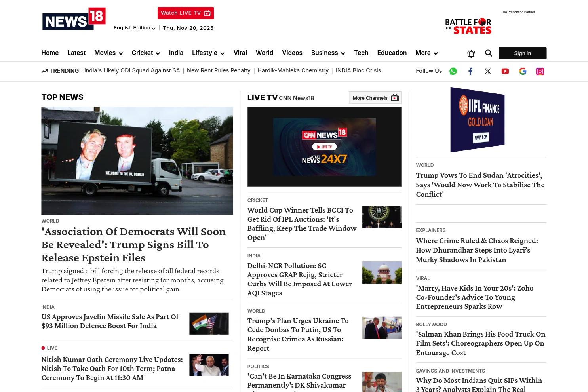The height and width of the screenshot is (392, 588).
Task: Click the trending arrow icon
Action: [44, 71]
